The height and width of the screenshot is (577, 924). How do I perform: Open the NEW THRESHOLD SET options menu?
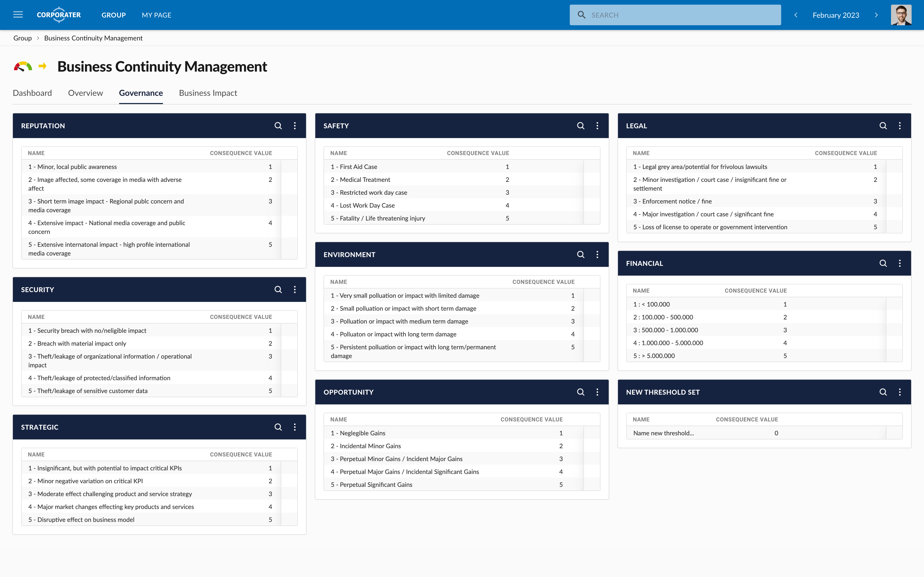900,392
